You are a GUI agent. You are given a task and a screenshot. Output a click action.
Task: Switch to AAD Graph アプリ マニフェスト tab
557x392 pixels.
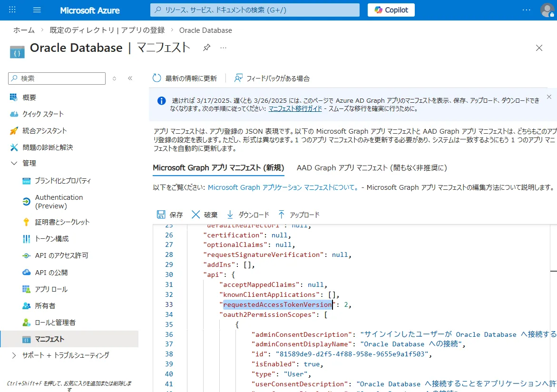tap(371, 168)
